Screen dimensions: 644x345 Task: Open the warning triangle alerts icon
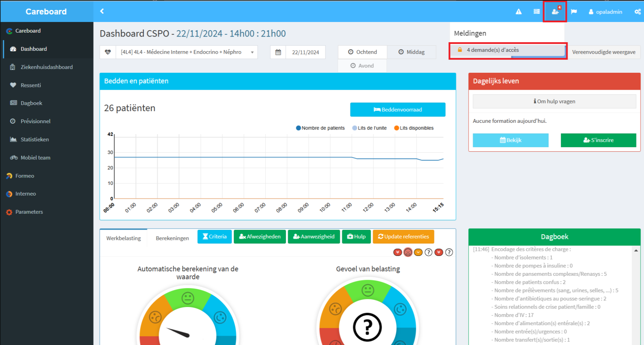pos(519,12)
